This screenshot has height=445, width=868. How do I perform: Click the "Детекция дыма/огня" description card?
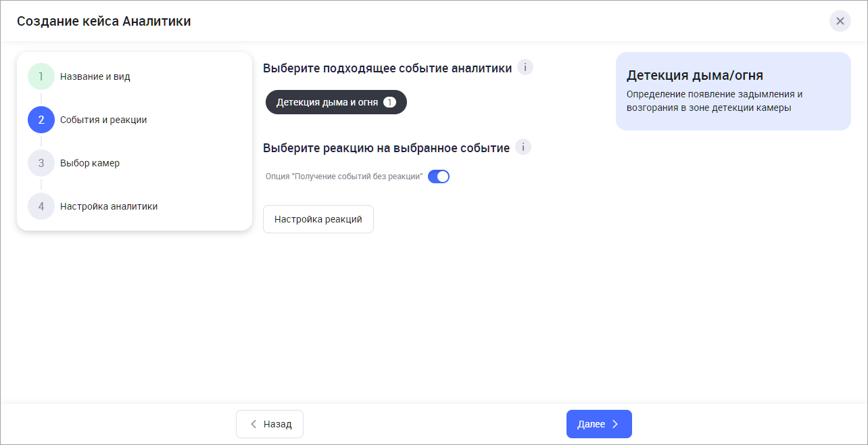tap(733, 91)
